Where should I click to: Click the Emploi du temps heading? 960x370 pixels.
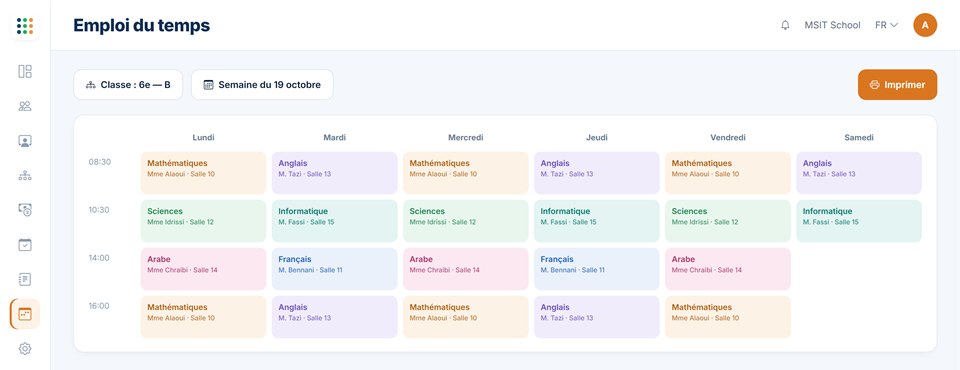point(141,25)
